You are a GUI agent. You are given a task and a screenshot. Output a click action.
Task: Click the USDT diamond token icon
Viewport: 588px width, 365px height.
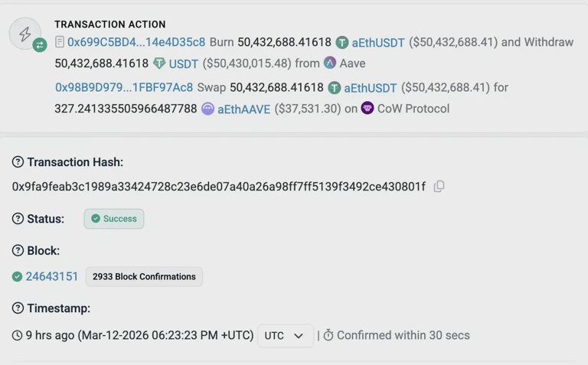click(159, 64)
